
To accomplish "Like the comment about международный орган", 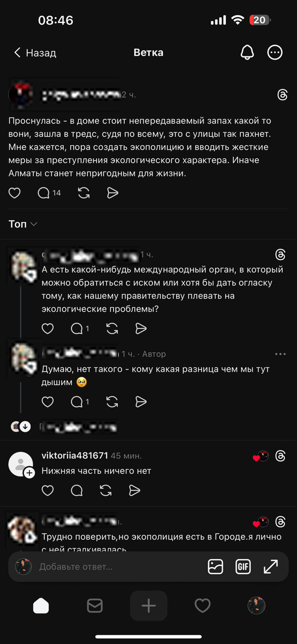I will [x=47, y=329].
